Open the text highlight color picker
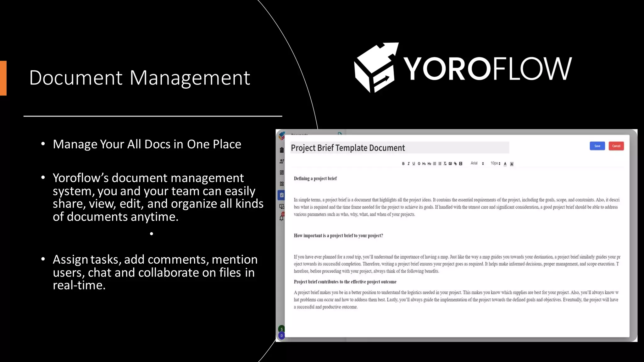644x362 pixels. [512, 164]
